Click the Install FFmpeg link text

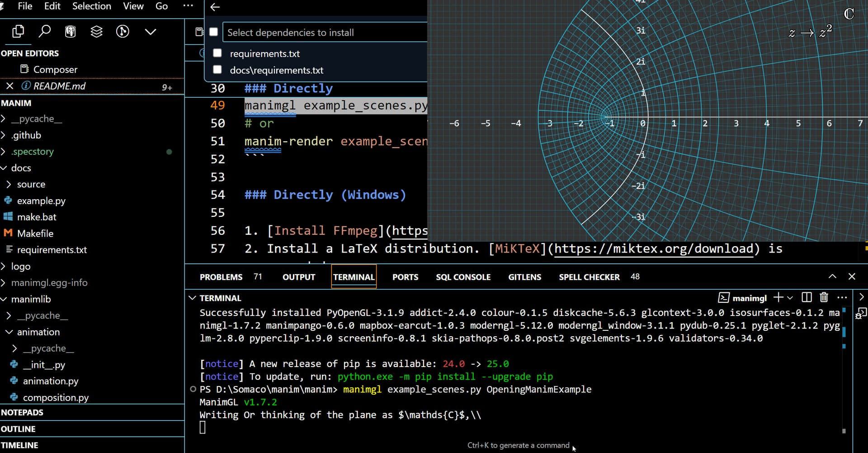pos(325,231)
